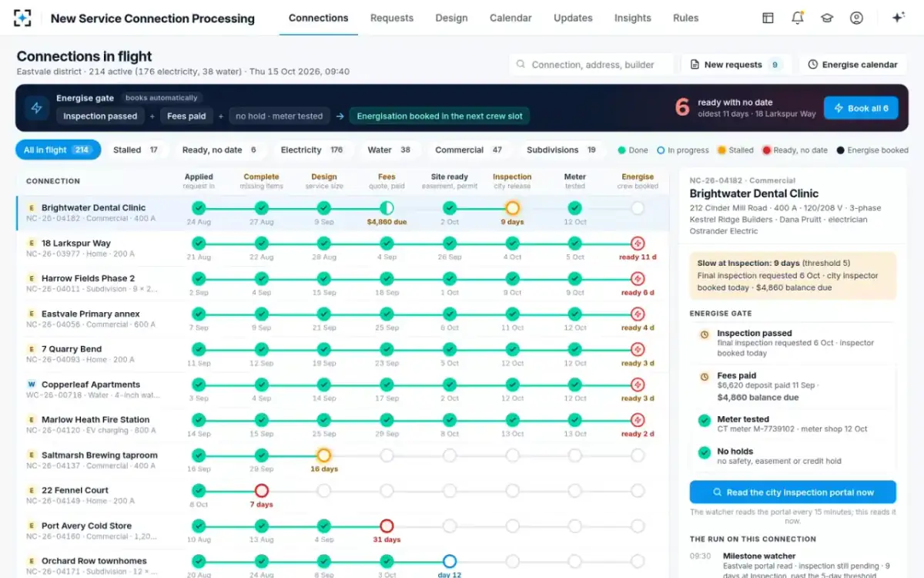Select the Port Avery Cold Store row
Viewport: 924px width, 578px height.
point(343,531)
